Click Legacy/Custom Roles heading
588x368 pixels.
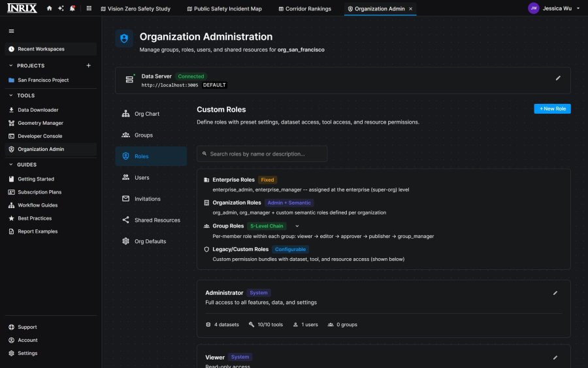(x=240, y=250)
